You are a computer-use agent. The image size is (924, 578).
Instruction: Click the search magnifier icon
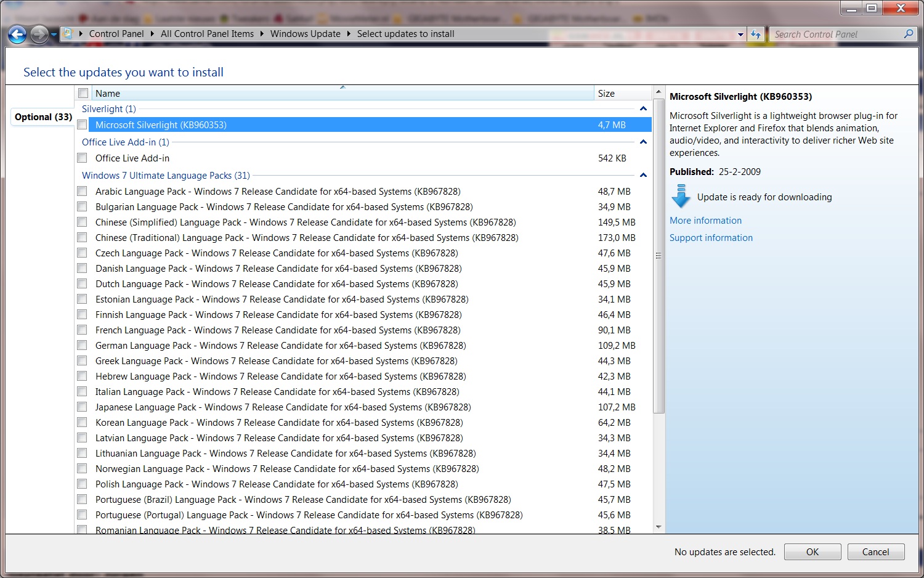click(x=908, y=34)
